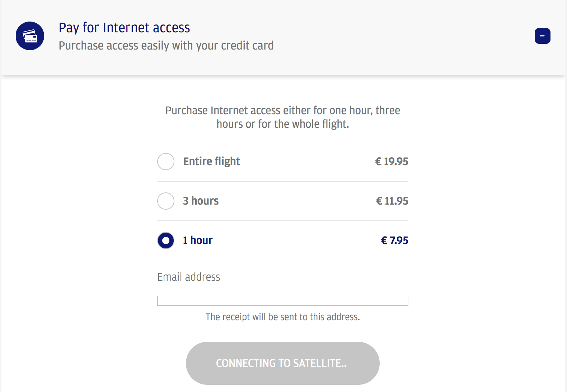Click the selected 1 hour radio button
Image resolution: width=567 pixels, height=392 pixels.
point(166,241)
